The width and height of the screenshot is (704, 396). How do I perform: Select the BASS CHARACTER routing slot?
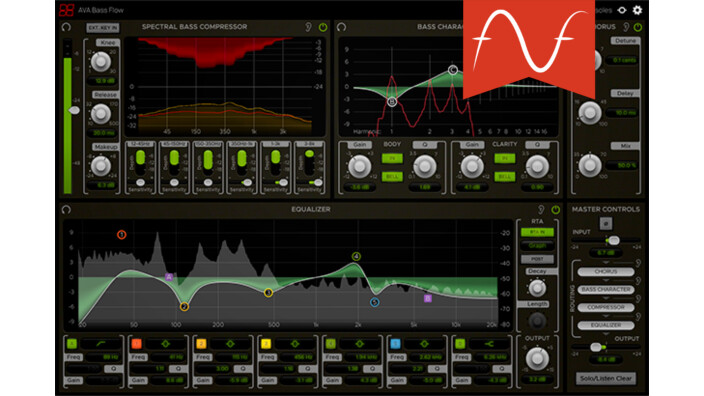pos(606,290)
